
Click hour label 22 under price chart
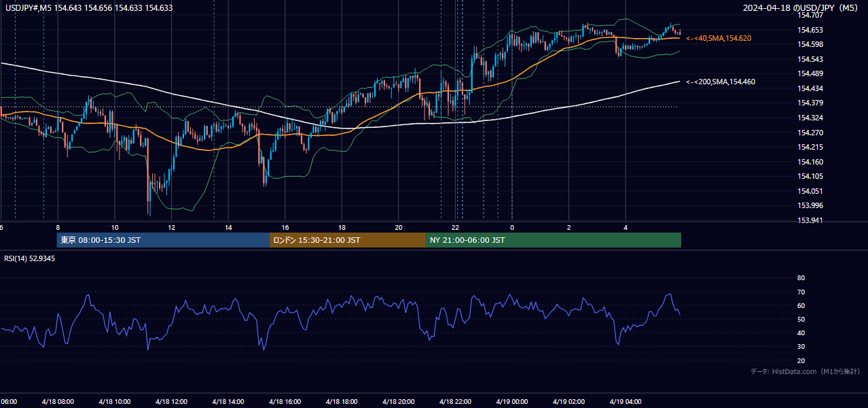point(455,228)
